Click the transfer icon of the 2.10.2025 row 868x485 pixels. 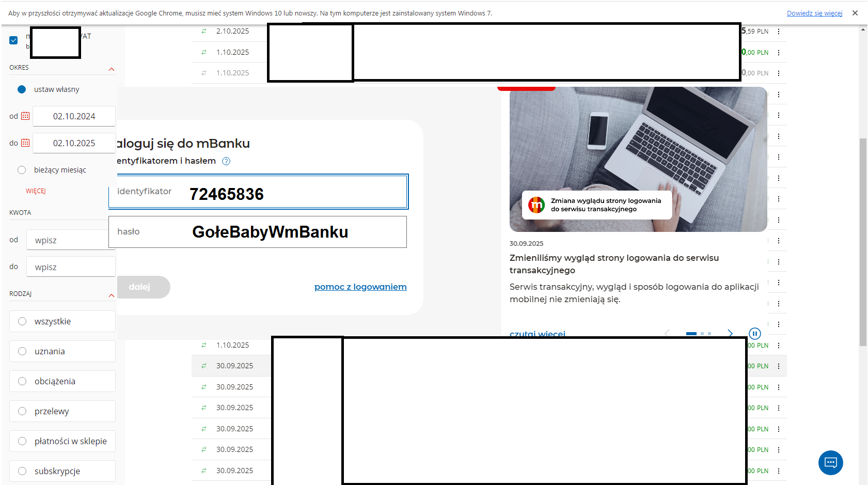pos(204,31)
